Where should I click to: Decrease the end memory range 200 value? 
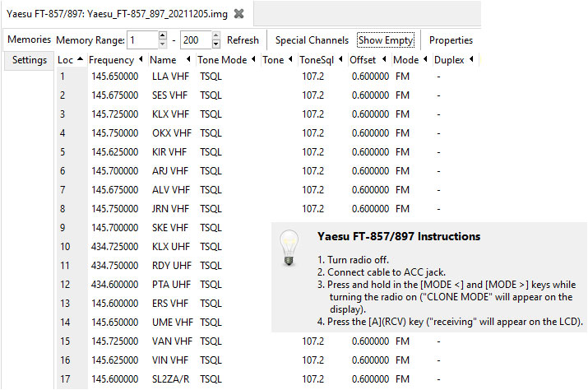click(x=216, y=44)
